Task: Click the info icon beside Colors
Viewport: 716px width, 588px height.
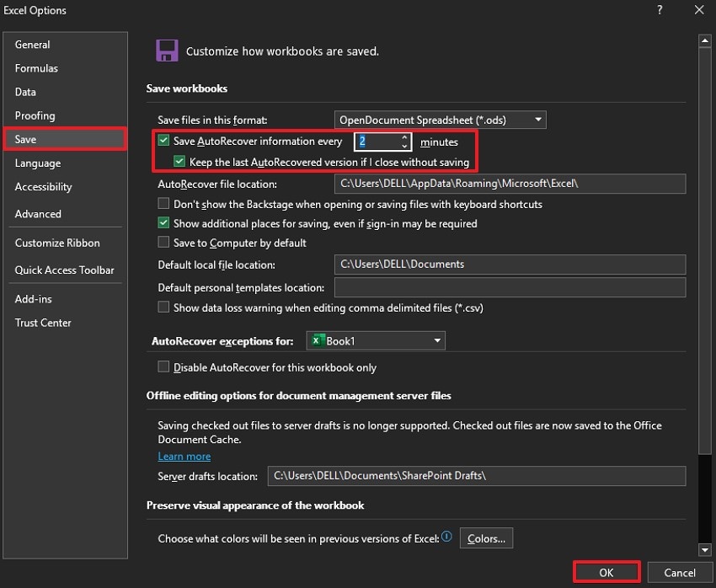Action: 446,537
